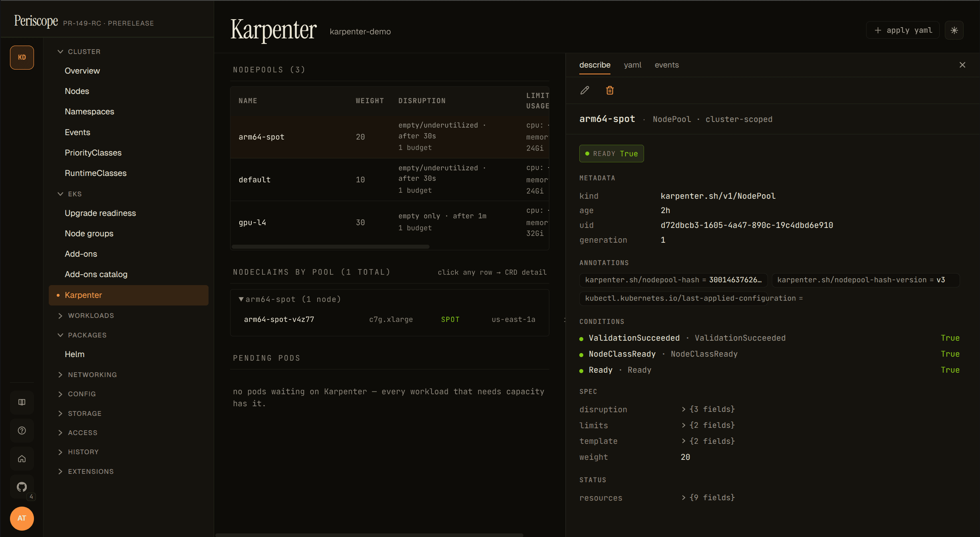
Task: Select the gpu-l4 nodepool row
Action: (x=390, y=222)
